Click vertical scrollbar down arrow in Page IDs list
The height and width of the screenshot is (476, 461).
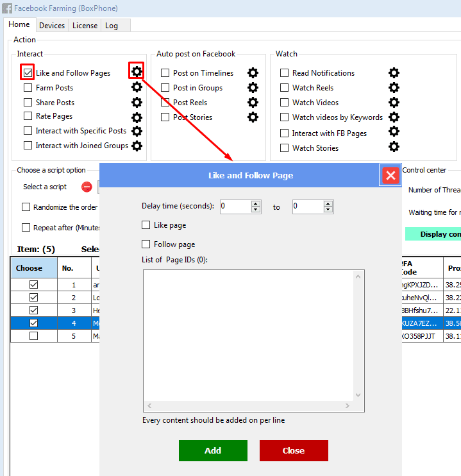(x=358, y=395)
